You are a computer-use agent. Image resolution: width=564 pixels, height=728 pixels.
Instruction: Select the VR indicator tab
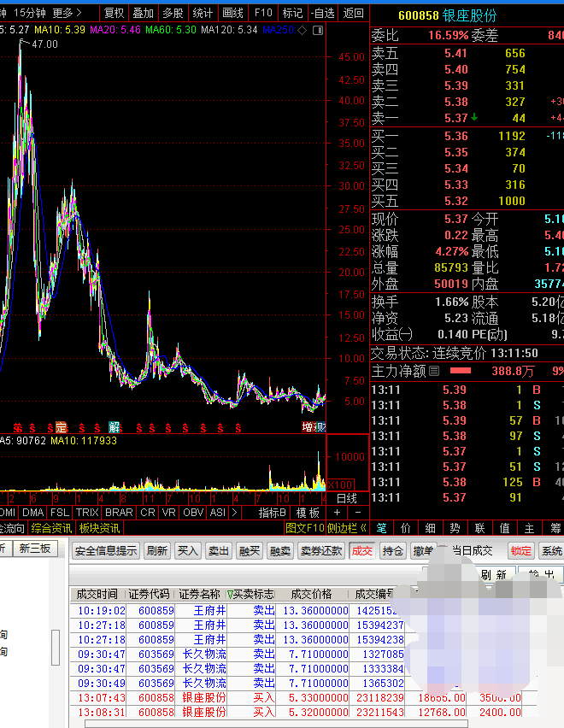[169, 513]
